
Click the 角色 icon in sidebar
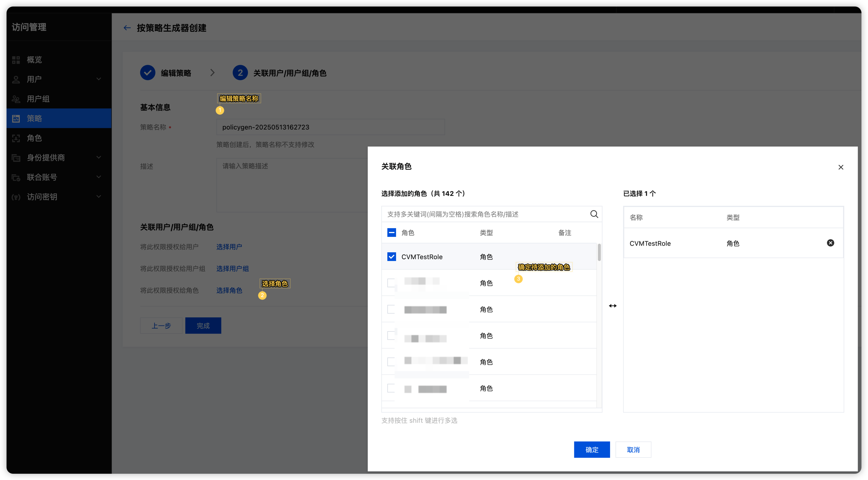point(16,138)
